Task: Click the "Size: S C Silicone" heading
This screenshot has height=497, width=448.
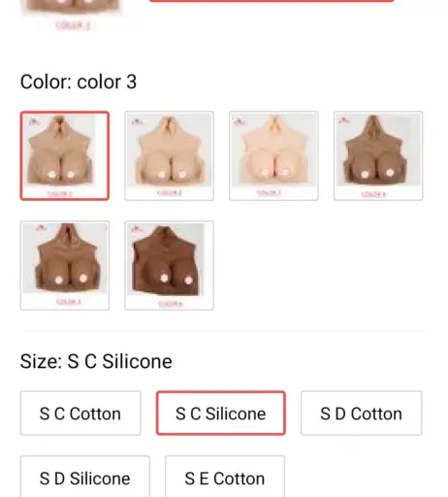Action: (x=96, y=361)
